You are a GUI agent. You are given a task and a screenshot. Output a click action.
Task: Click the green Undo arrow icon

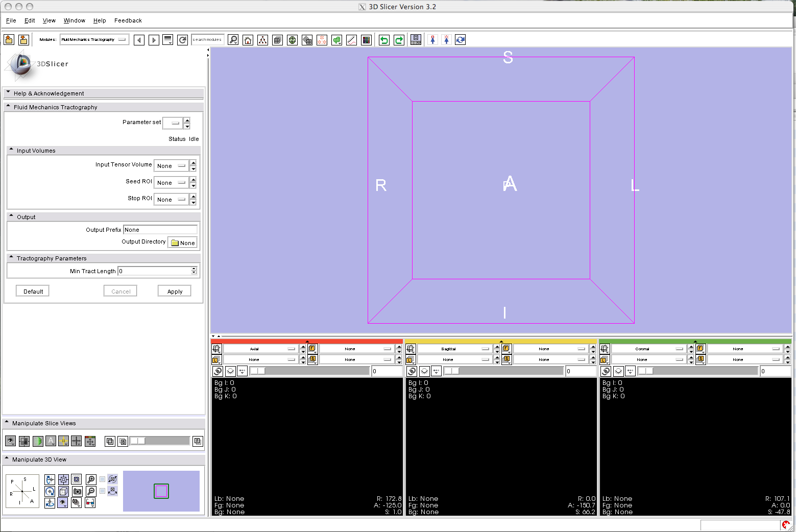tap(384, 40)
